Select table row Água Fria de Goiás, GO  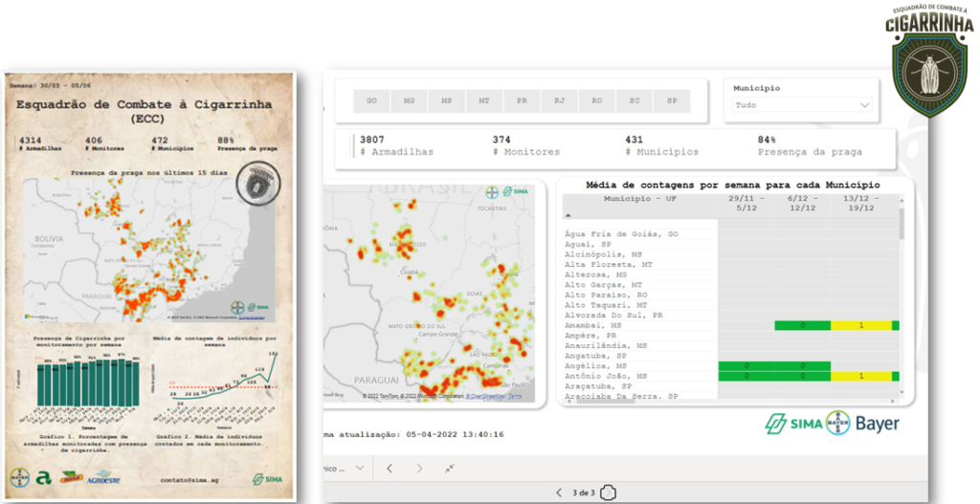[x=621, y=234]
